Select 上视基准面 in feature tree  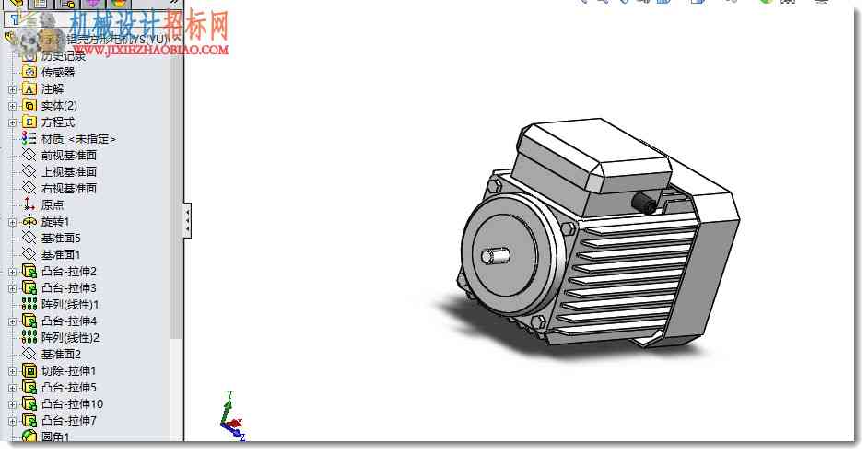coord(68,171)
